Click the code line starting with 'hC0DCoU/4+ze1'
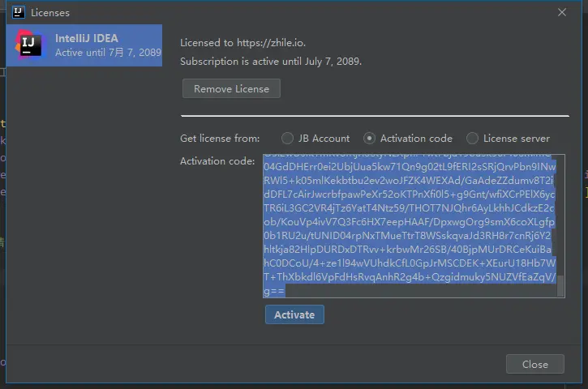This screenshot has width=588, height=389. 410,263
